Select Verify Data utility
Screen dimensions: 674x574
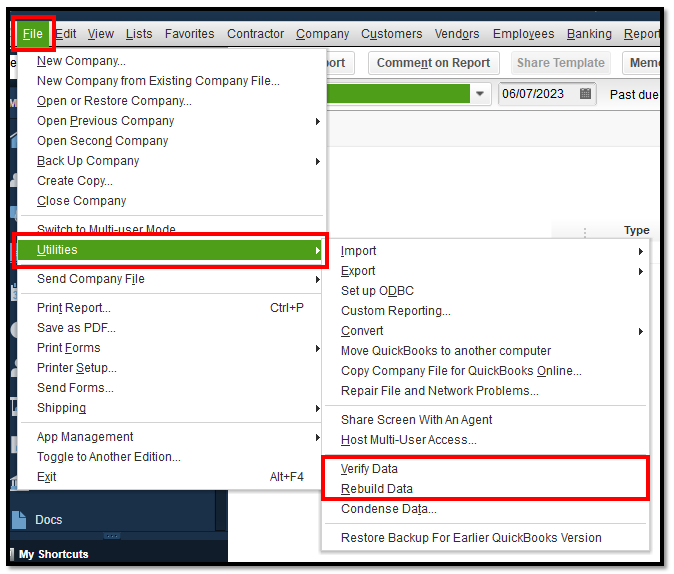click(x=486, y=469)
